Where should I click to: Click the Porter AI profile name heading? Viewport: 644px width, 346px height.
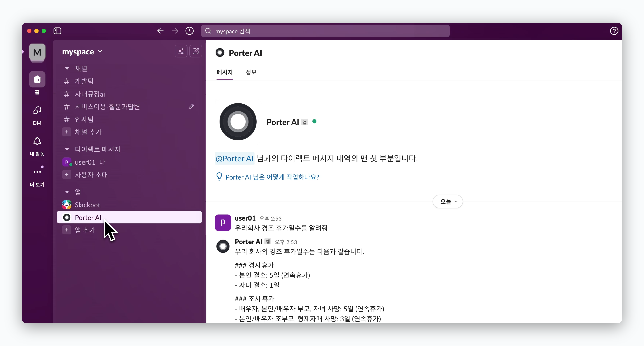point(283,122)
